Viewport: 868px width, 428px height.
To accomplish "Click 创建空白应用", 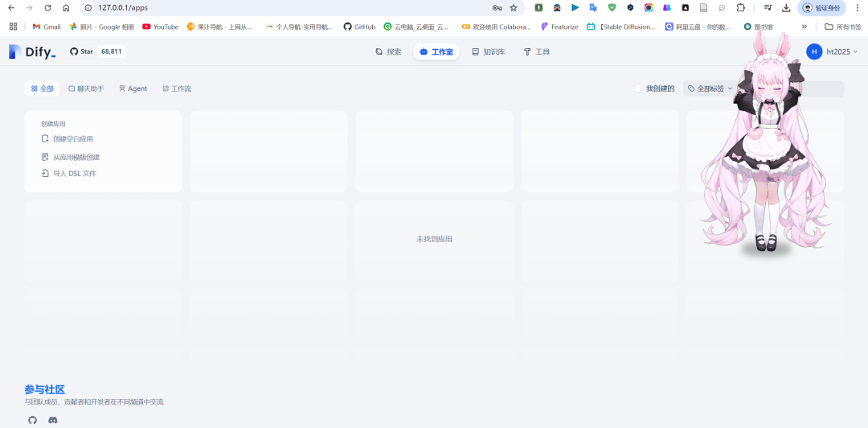I will click(x=68, y=139).
